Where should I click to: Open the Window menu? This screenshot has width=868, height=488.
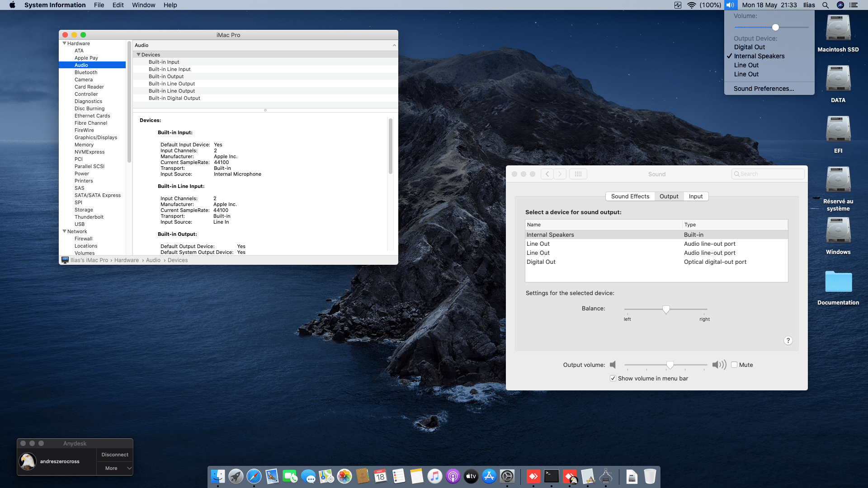pyautogui.click(x=143, y=5)
